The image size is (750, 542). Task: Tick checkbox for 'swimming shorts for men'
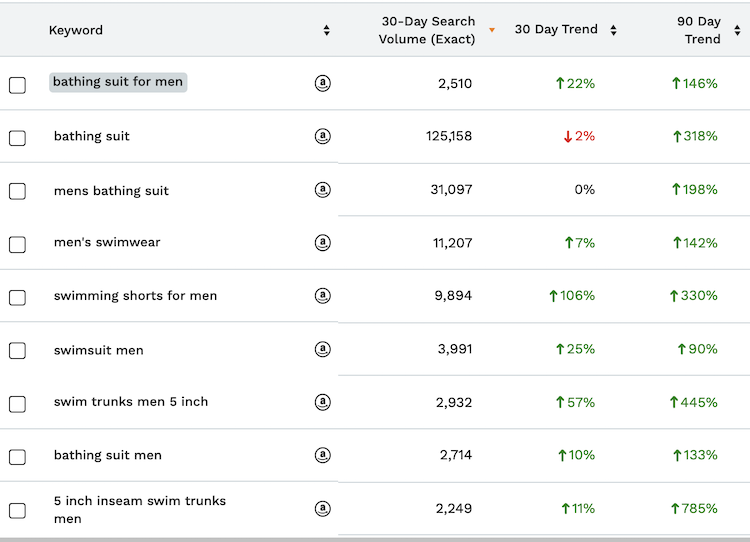(17, 297)
